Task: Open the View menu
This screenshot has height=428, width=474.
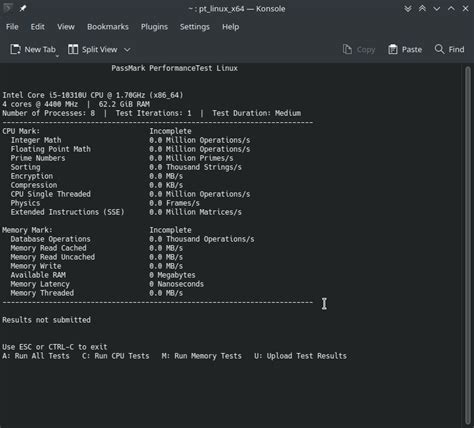Action: tap(66, 27)
